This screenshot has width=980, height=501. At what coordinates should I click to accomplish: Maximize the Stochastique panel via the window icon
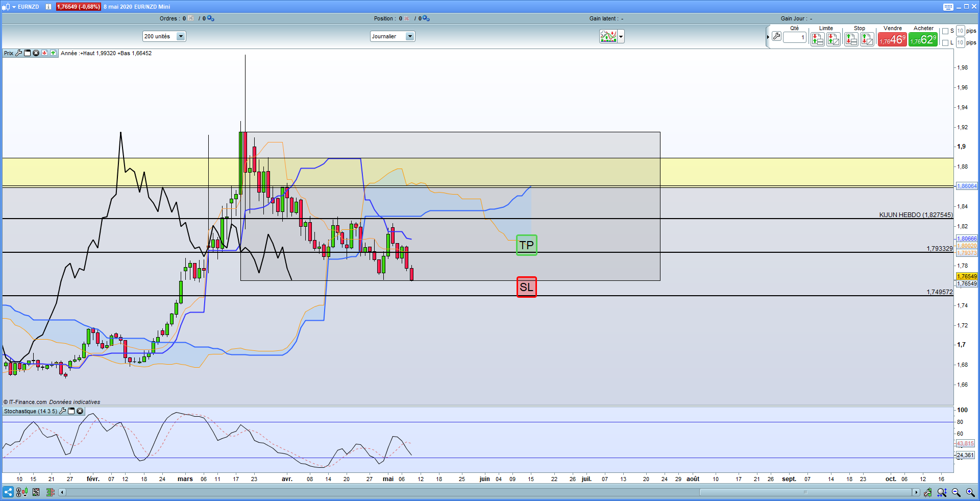point(71,411)
